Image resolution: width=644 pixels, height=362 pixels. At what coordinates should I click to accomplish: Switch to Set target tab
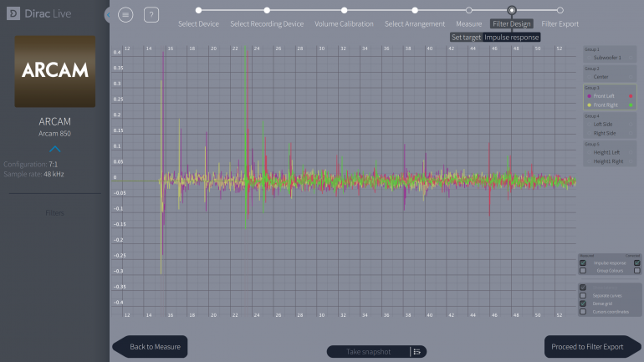(x=466, y=38)
